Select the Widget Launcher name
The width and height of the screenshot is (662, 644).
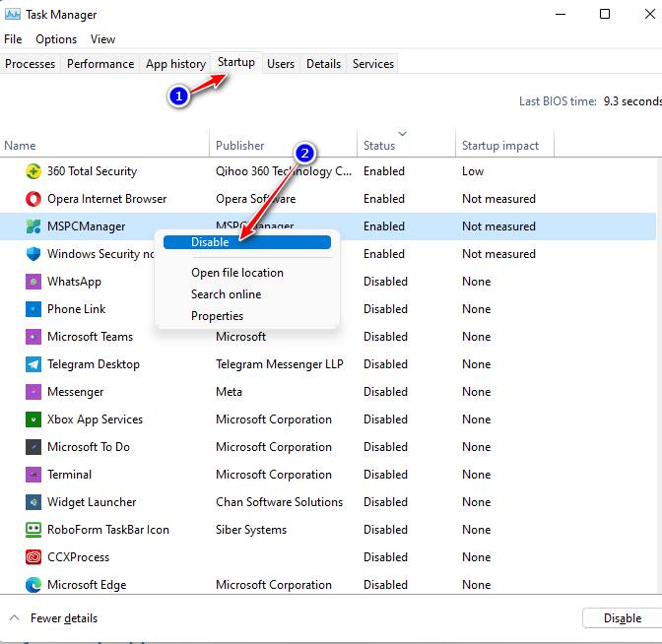click(92, 502)
